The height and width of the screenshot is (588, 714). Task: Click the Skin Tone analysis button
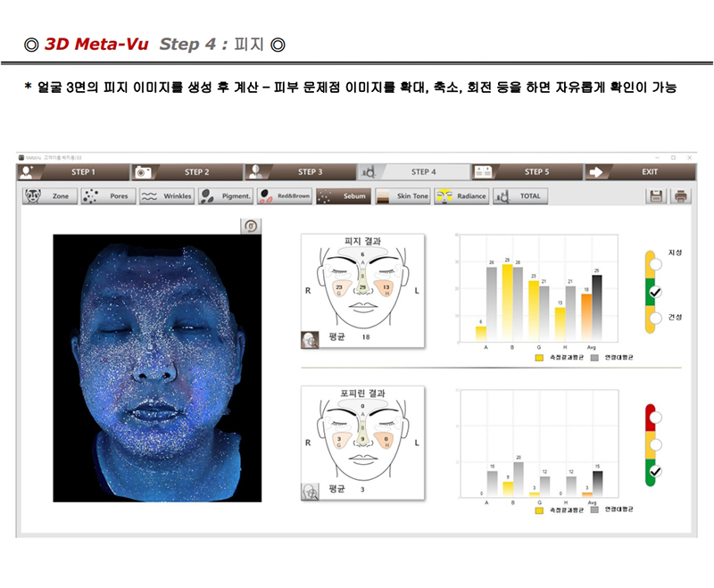click(402, 196)
